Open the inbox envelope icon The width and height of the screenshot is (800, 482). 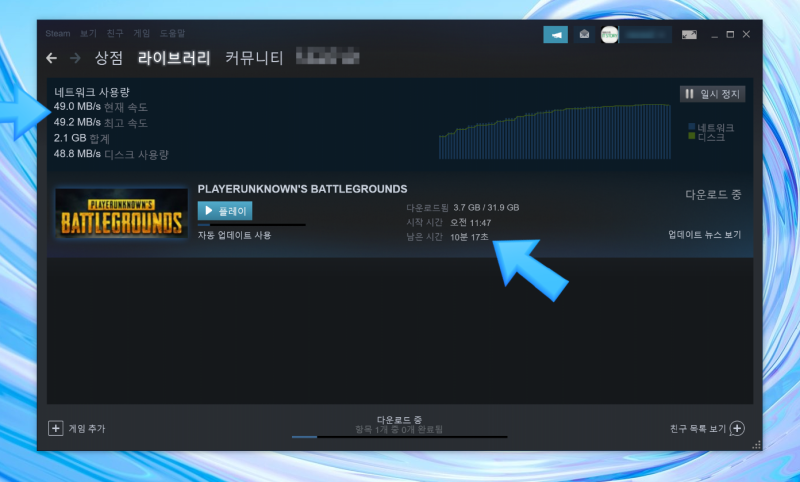(584, 35)
